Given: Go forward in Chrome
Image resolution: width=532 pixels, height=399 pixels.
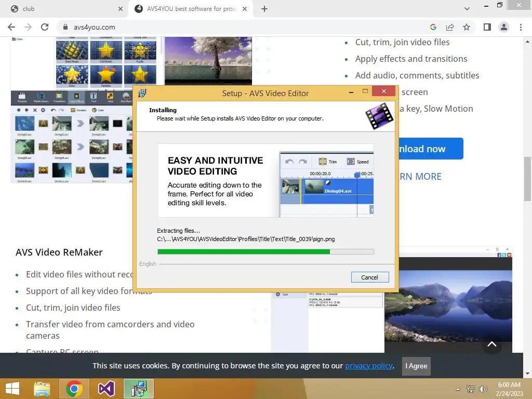Looking at the screenshot, I should (x=28, y=27).
